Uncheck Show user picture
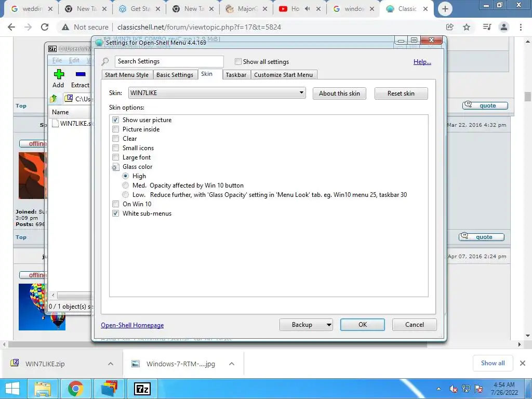The image size is (532, 399). (x=116, y=120)
